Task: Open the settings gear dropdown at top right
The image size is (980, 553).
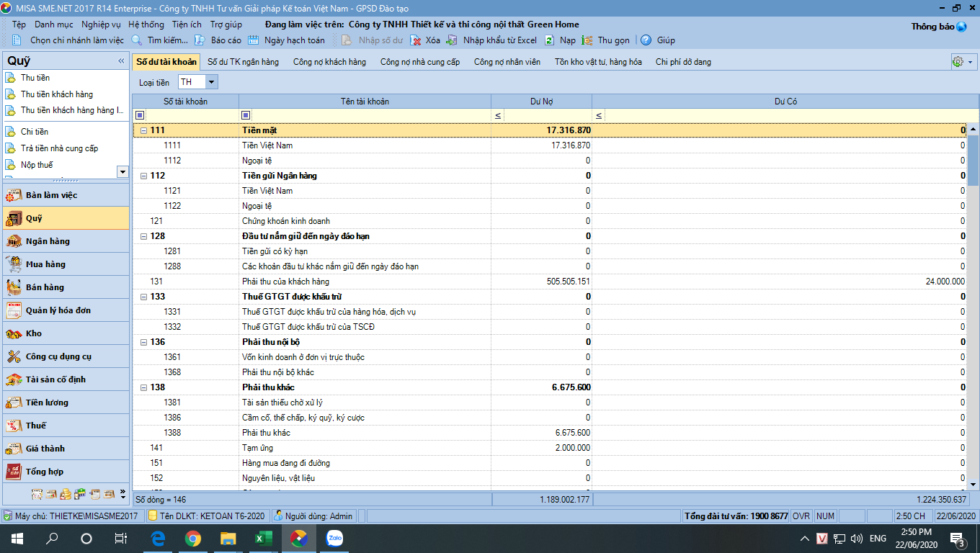Action: [962, 62]
